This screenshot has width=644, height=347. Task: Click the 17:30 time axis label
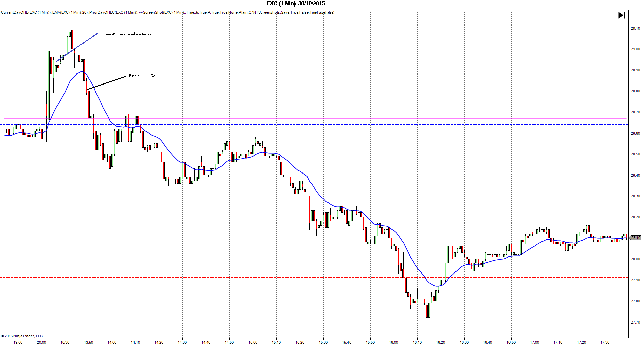[x=605, y=342]
